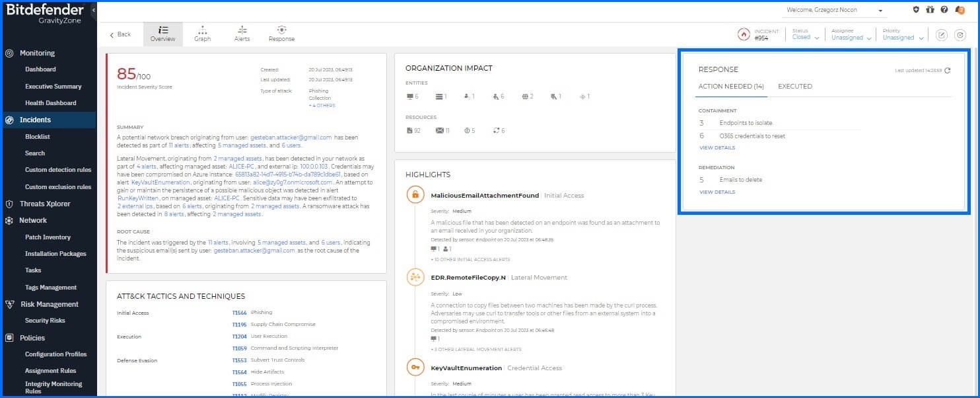Image resolution: width=980 pixels, height=398 pixels.
Task: Open the RunKeyWritten alert link
Action: 138,198
